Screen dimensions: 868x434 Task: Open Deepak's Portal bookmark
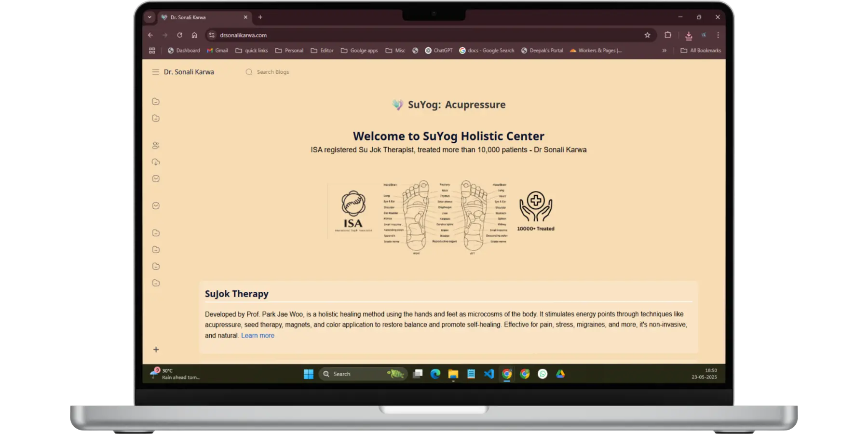click(x=542, y=50)
